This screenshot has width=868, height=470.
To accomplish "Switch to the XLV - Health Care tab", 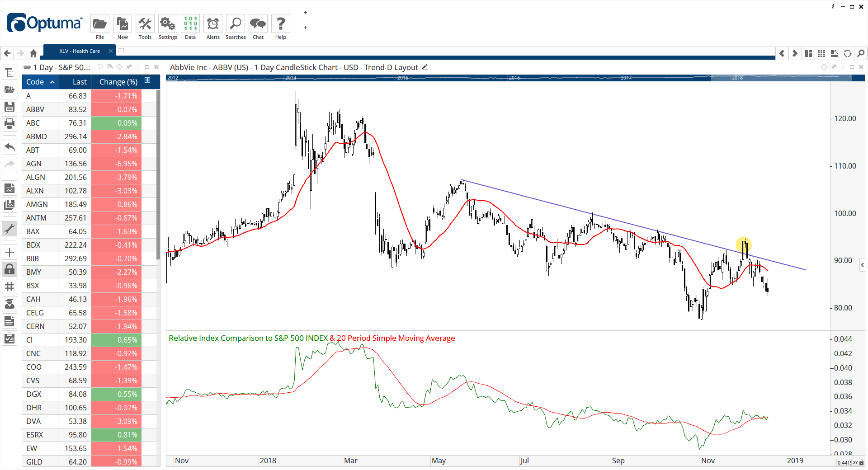I will click(x=80, y=51).
